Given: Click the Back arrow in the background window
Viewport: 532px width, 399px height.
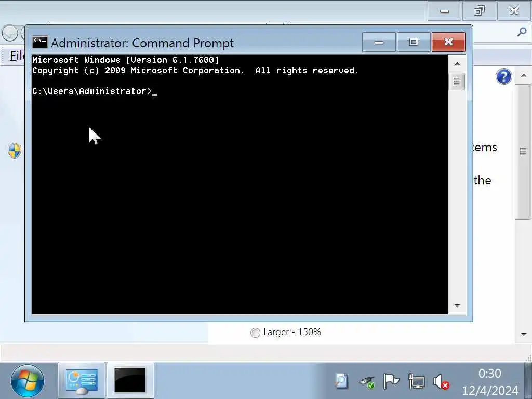Looking at the screenshot, I should pos(10,34).
